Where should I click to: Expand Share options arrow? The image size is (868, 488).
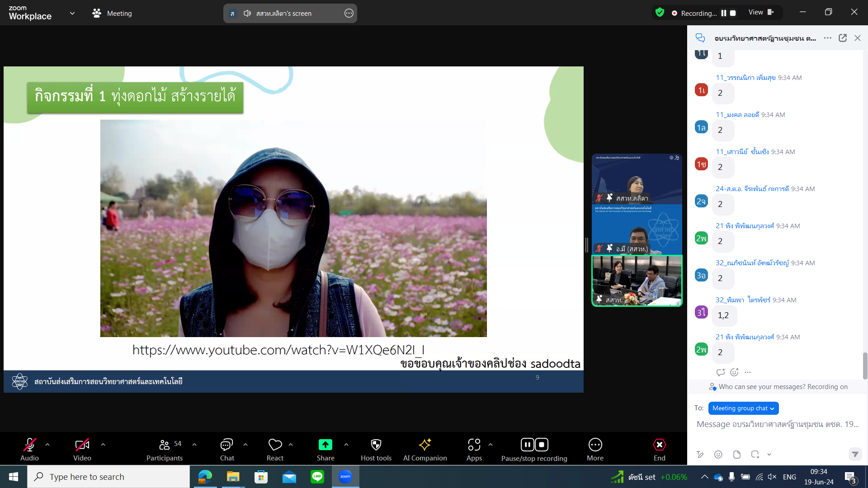pyautogui.click(x=346, y=445)
